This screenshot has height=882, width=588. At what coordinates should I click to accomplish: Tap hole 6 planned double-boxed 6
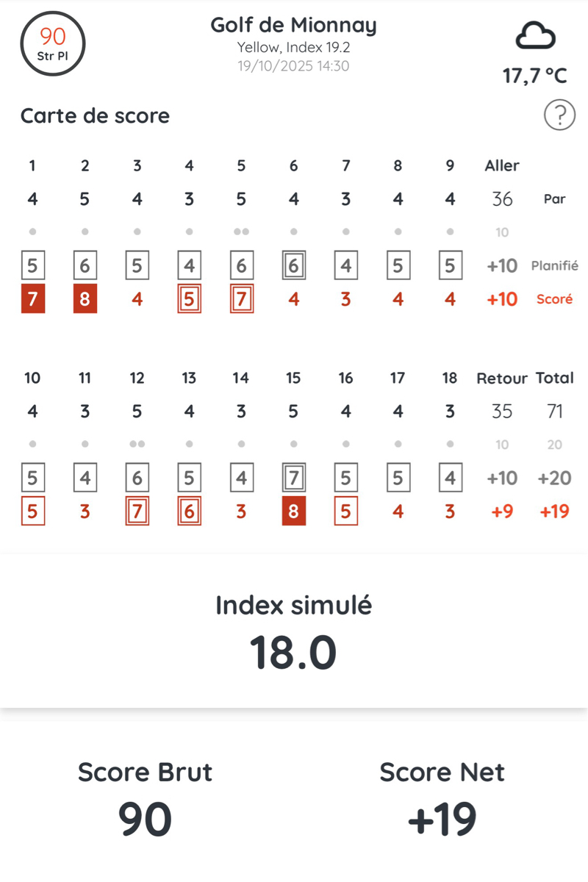[293, 266]
